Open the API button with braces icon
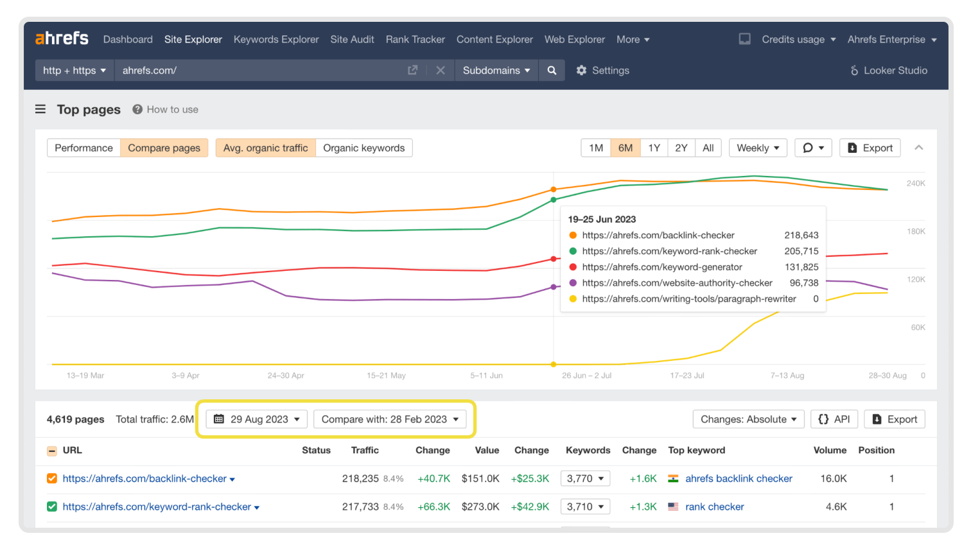This screenshot has height=547, width=980. (x=834, y=419)
